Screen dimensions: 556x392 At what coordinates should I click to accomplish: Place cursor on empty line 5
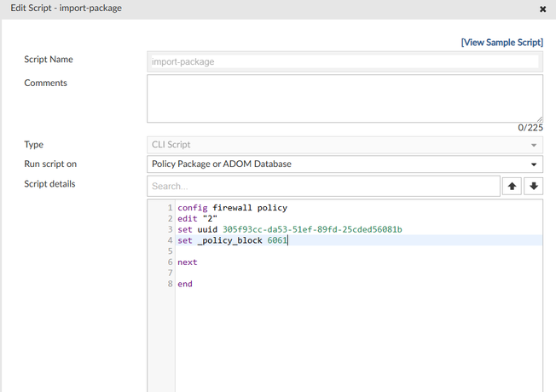[341, 251]
